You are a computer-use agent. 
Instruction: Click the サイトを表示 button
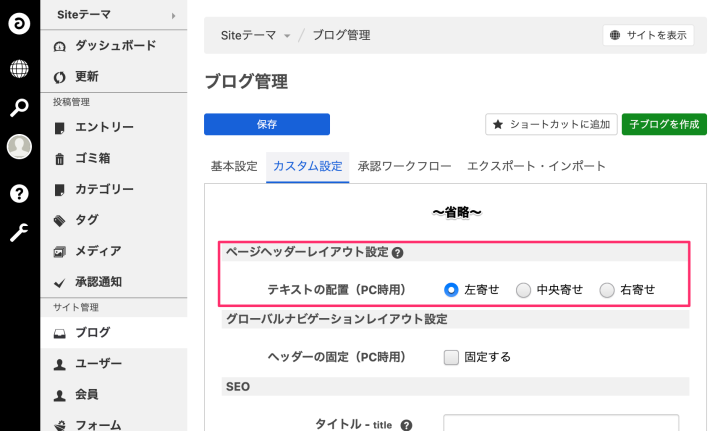click(x=648, y=35)
